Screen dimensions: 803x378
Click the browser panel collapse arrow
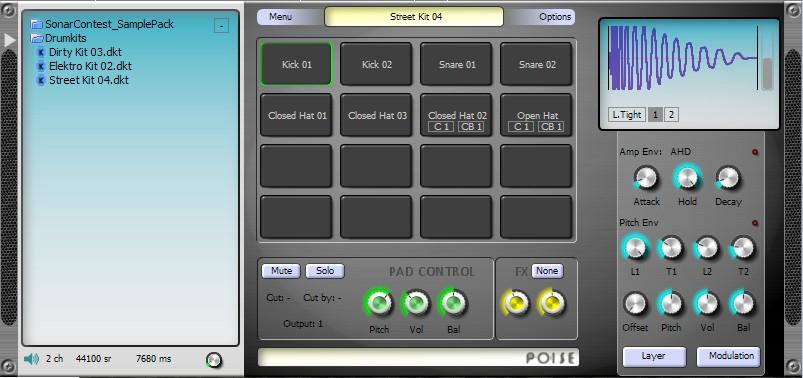(10, 40)
